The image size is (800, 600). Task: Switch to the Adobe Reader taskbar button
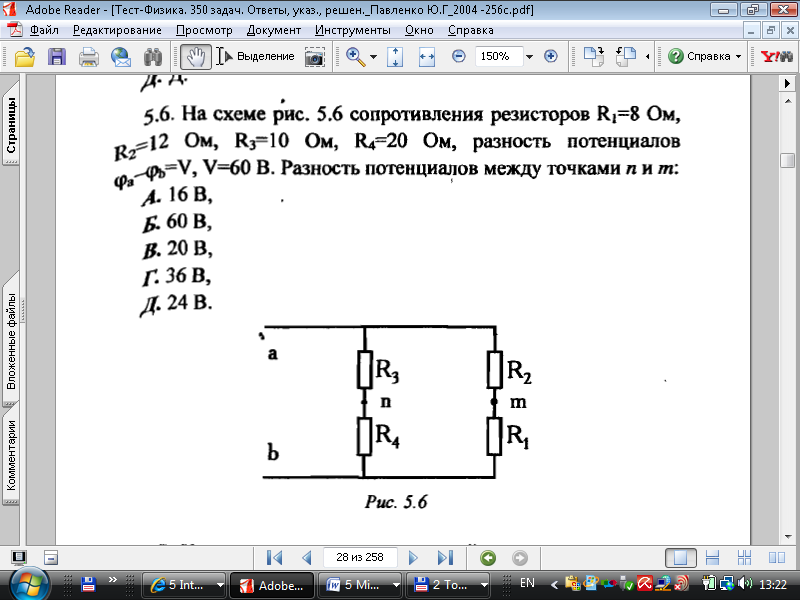(x=272, y=585)
